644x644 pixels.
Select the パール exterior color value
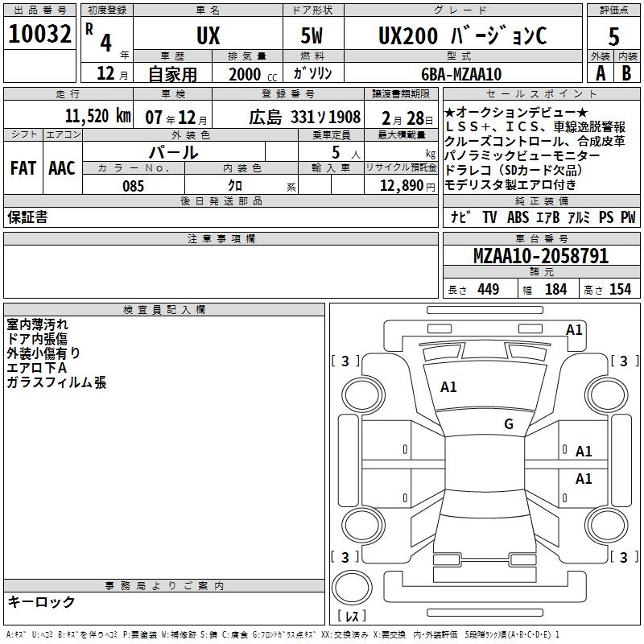[173, 151]
